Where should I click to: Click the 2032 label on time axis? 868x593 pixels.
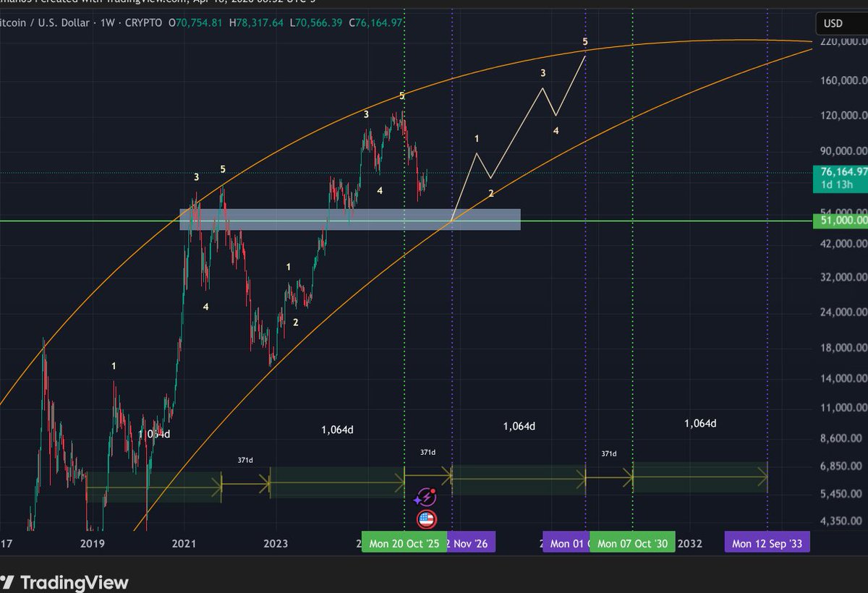click(x=689, y=544)
